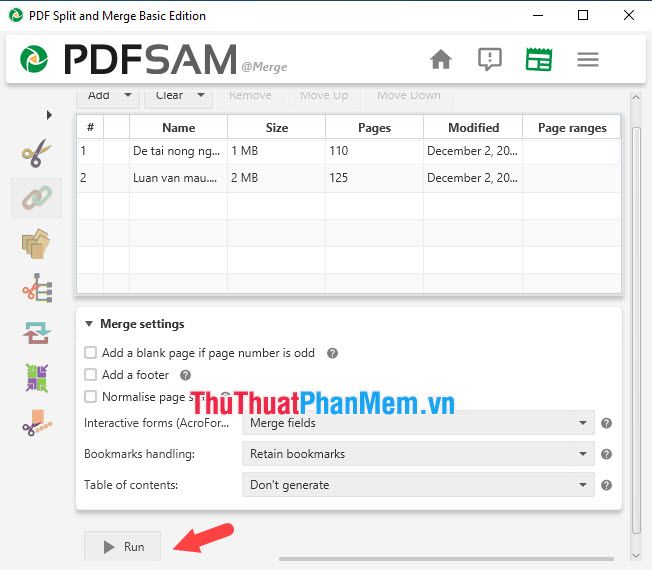Click the Move Up button

coord(324,95)
